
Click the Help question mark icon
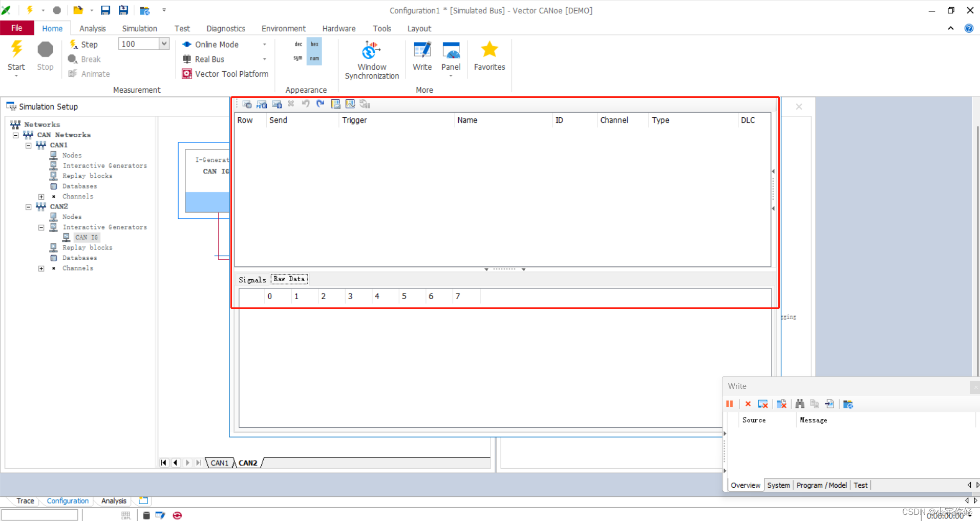pos(969,28)
